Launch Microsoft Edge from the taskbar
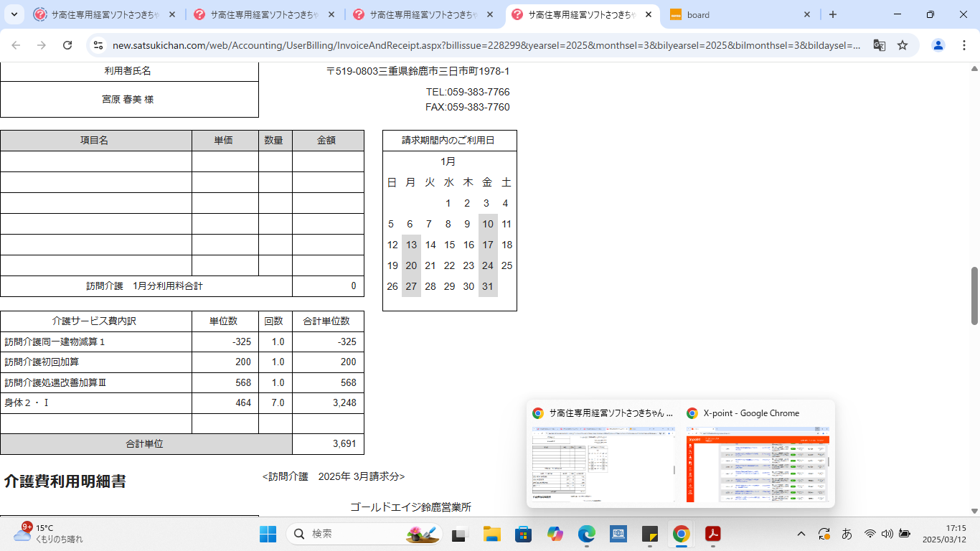 pyautogui.click(x=587, y=534)
